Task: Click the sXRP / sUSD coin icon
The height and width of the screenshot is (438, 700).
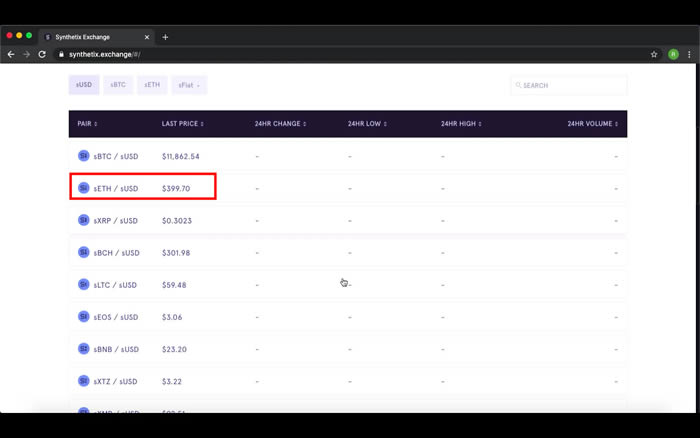Action: coord(83,220)
